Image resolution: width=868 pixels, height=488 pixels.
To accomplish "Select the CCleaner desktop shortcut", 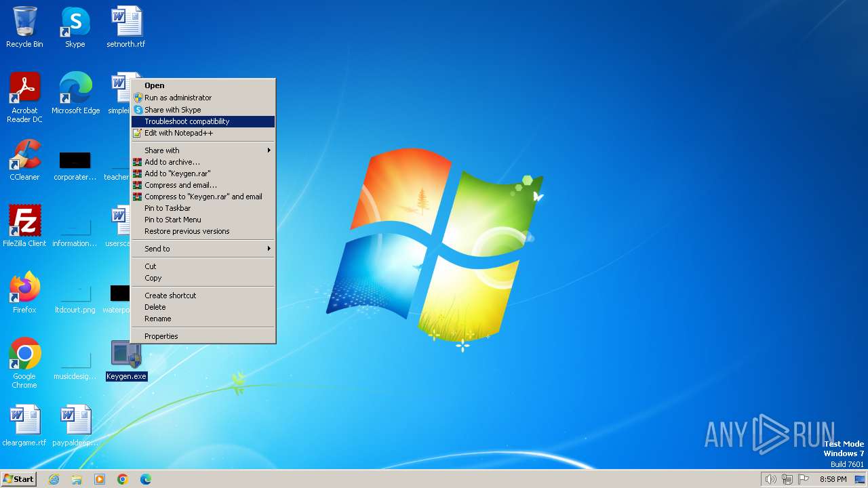I will [x=24, y=160].
